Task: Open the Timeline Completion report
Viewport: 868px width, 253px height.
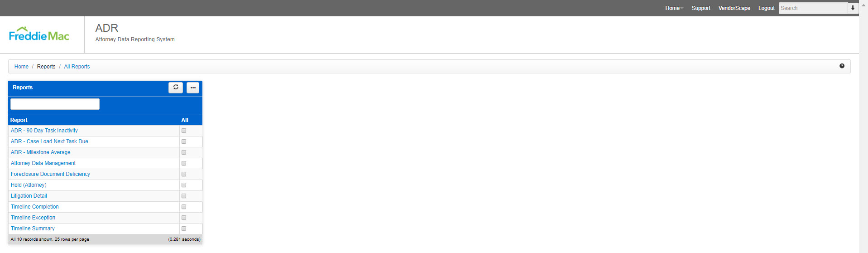Action: coord(35,207)
